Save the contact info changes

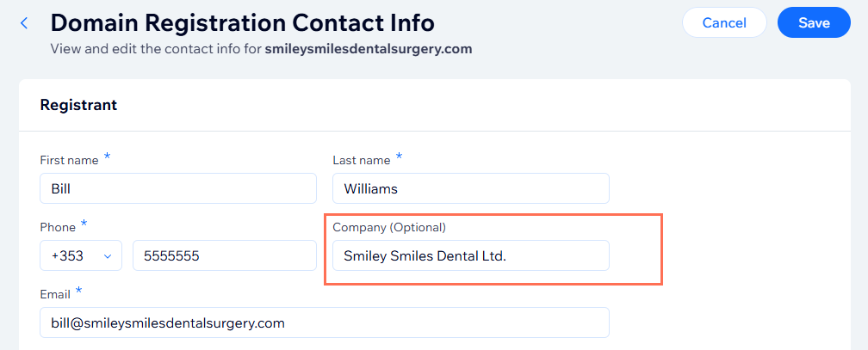click(x=814, y=23)
